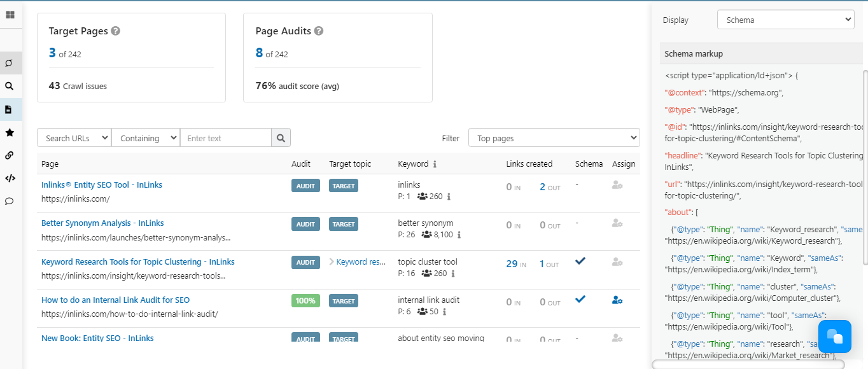The width and height of the screenshot is (868, 369).
Task: Click the info icon for internal link audit
Action: pos(444,312)
